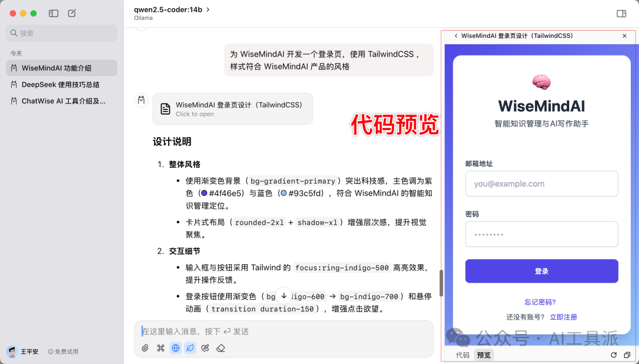Toggle web search globe icon
The image size is (639, 364).
[176, 348]
